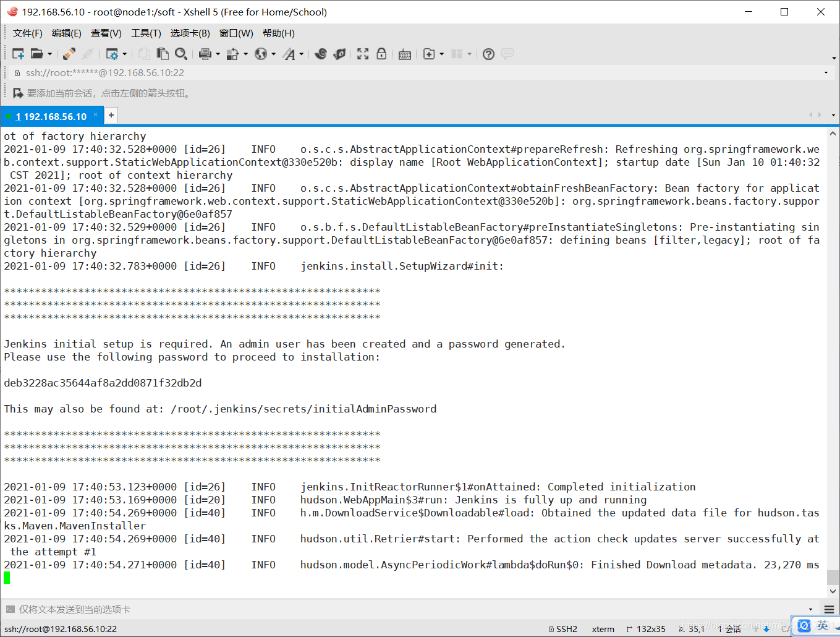Expand the Open folder dropdown arrow
This screenshot has height=637, width=840.
pyautogui.click(x=50, y=54)
